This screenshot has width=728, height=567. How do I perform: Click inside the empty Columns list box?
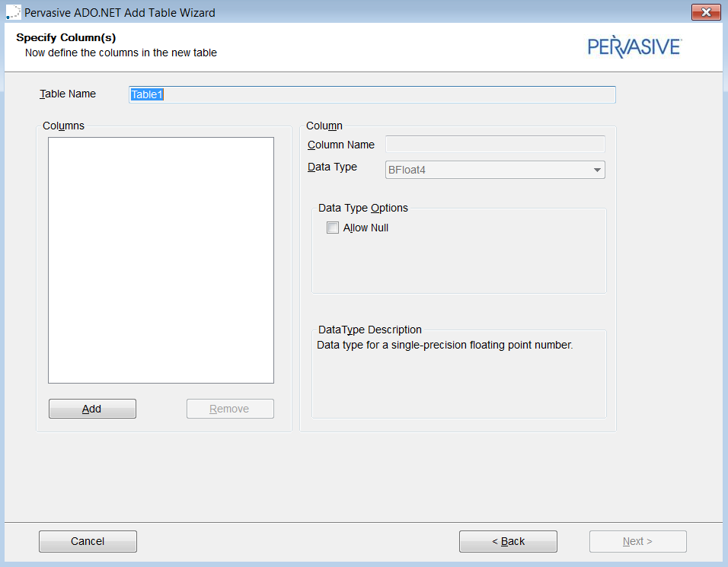click(161, 260)
